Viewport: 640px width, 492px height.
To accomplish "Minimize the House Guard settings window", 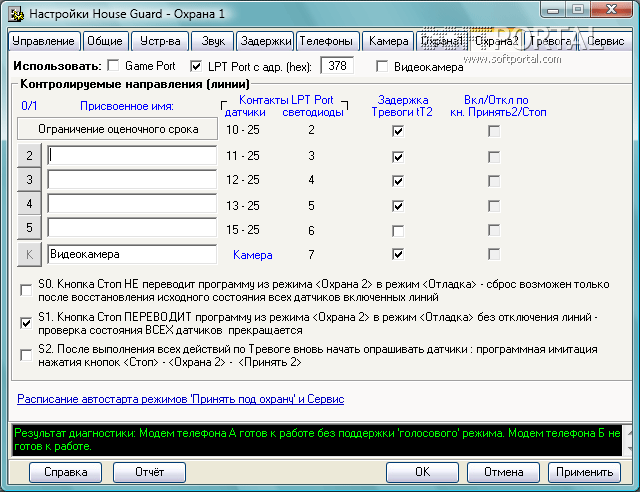I will (x=553, y=10).
